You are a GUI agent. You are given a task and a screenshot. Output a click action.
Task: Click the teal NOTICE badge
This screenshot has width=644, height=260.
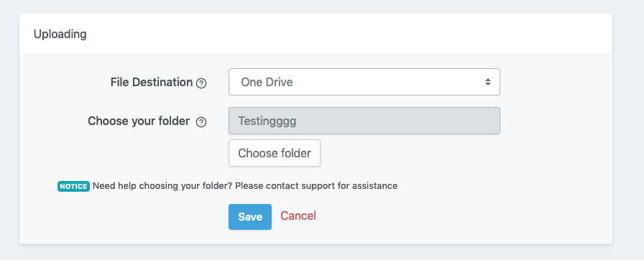point(73,186)
